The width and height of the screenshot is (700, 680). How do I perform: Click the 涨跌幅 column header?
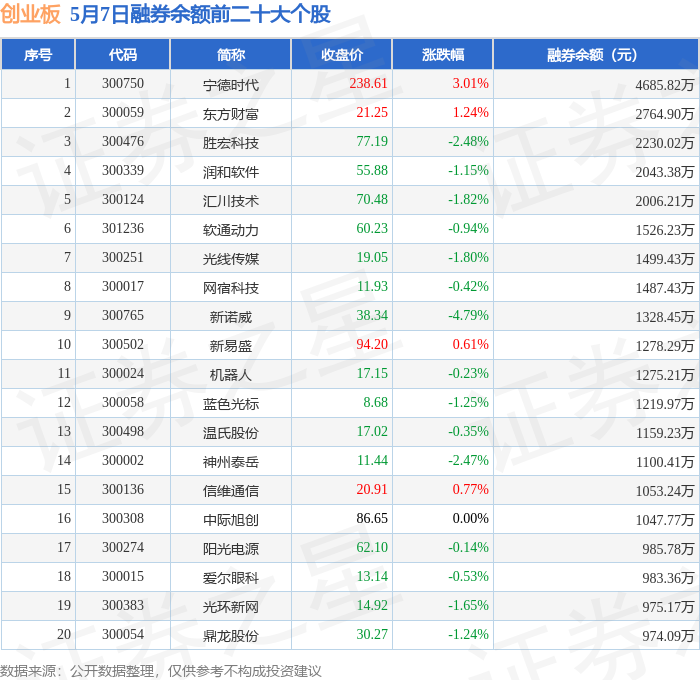point(443,54)
